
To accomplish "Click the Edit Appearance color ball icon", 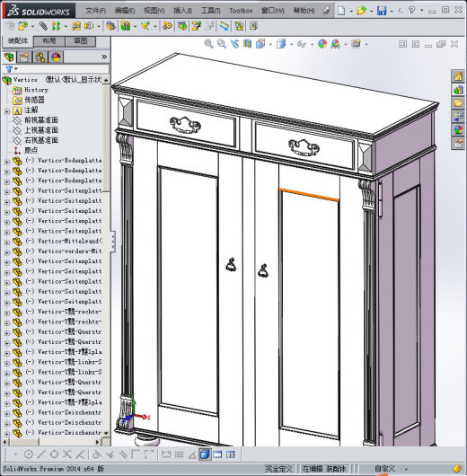I will 322,44.
